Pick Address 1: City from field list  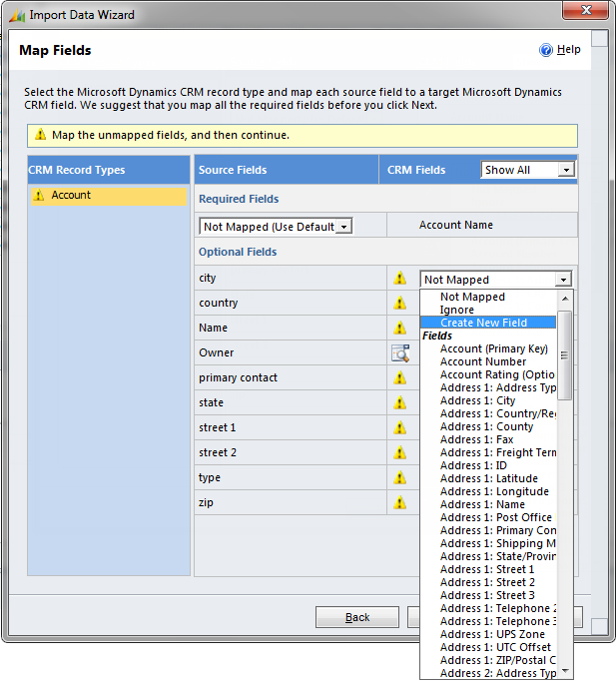pyautogui.click(x=477, y=400)
